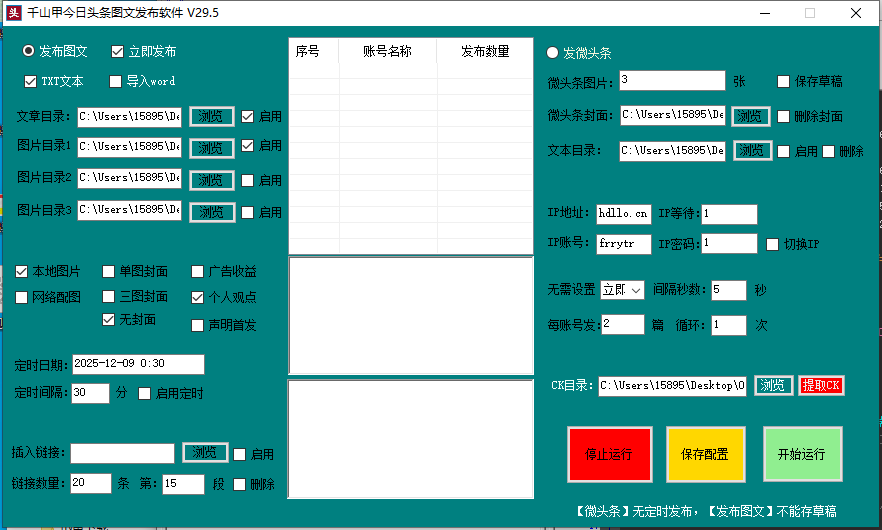The image size is (882, 530).
Task: Click the empty 插入链接 input field
Action: tap(122, 453)
